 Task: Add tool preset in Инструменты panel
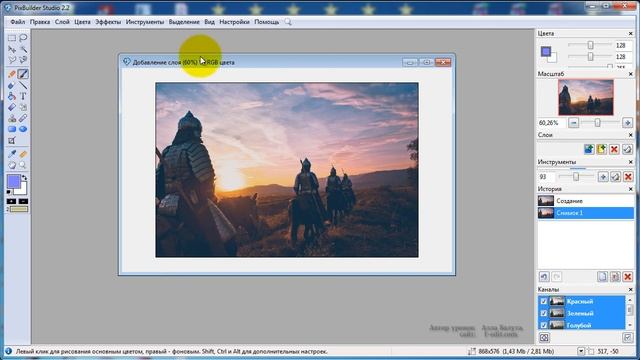click(603, 177)
